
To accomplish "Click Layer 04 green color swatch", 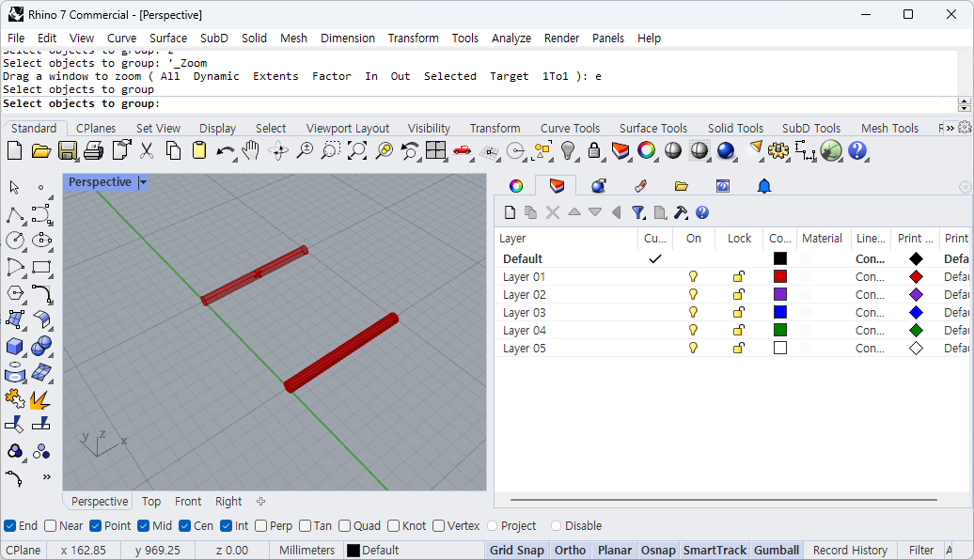I will pos(780,331).
